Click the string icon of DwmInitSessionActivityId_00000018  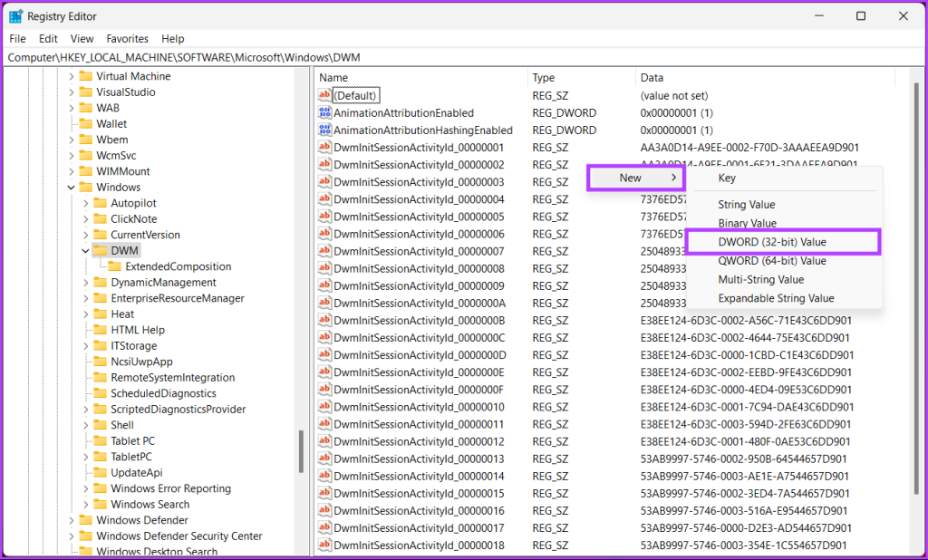tap(325, 546)
